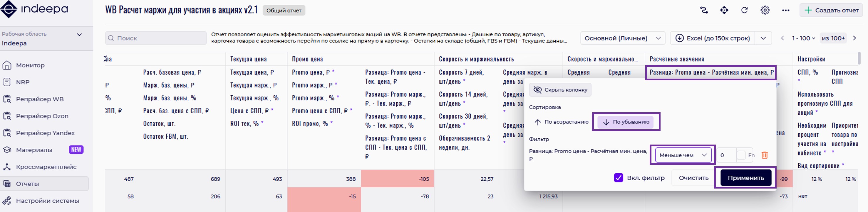Open the 1 - 100 rows range dropdown

click(803, 38)
